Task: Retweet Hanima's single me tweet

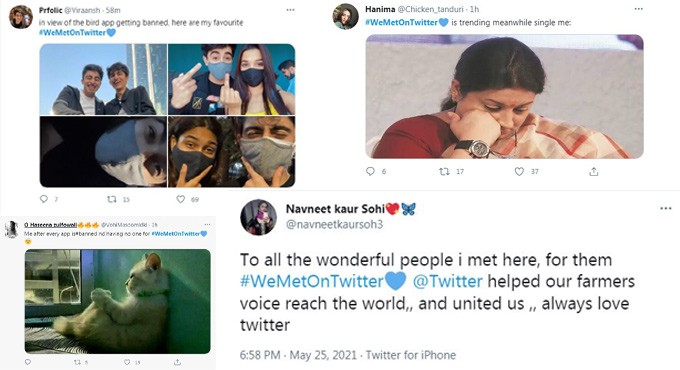Action: pos(444,172)
